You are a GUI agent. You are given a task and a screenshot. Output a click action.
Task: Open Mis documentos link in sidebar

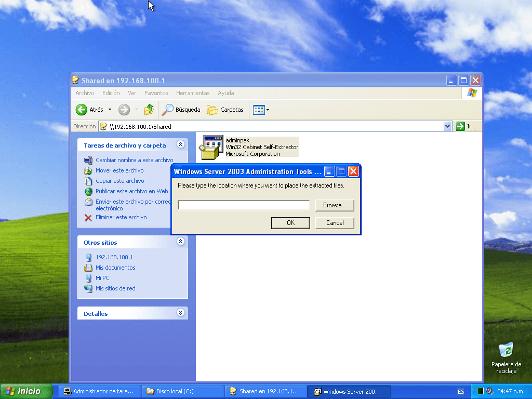tap(115, 268)
